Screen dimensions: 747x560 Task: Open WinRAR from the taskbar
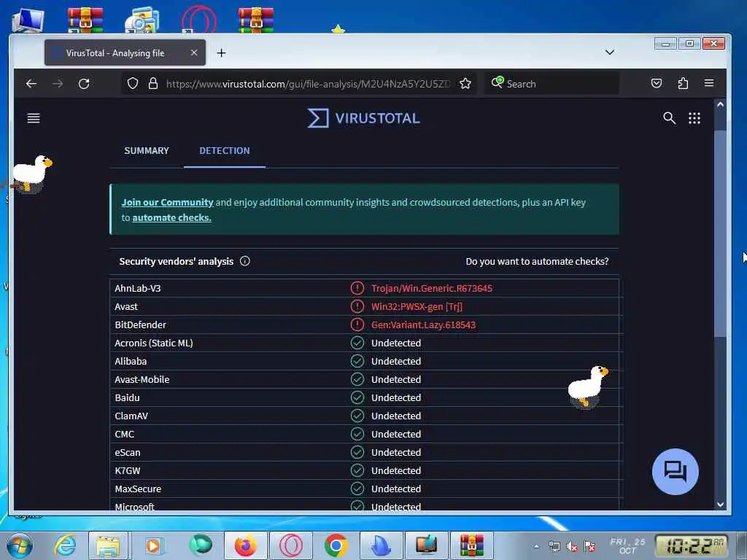pyautogui.click(x=472, y=545)
